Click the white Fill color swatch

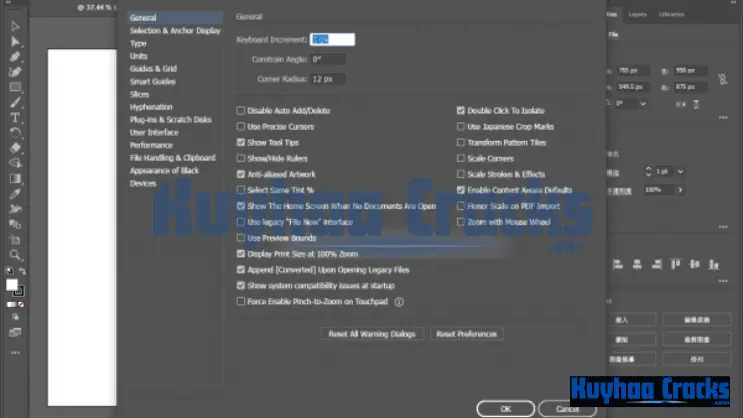[12, 285]
